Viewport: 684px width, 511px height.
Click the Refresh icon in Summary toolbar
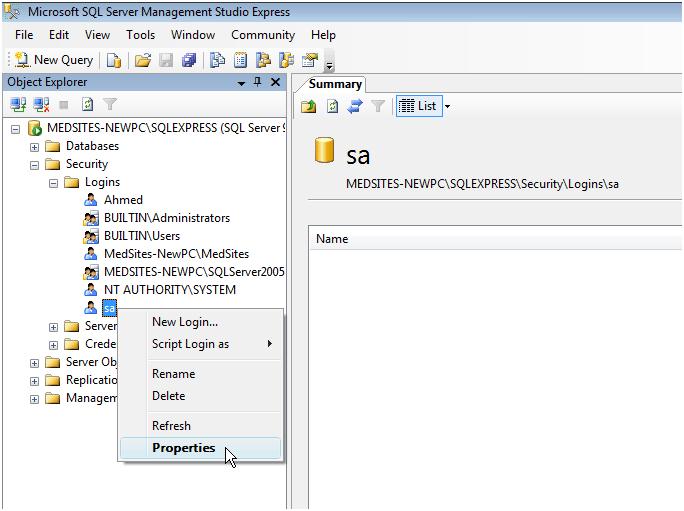[x=332, y=106]
